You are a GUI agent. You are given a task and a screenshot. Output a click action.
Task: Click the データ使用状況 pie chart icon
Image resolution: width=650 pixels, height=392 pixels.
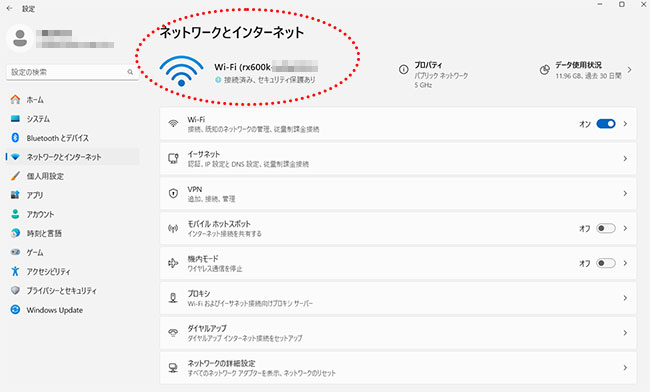544,70
